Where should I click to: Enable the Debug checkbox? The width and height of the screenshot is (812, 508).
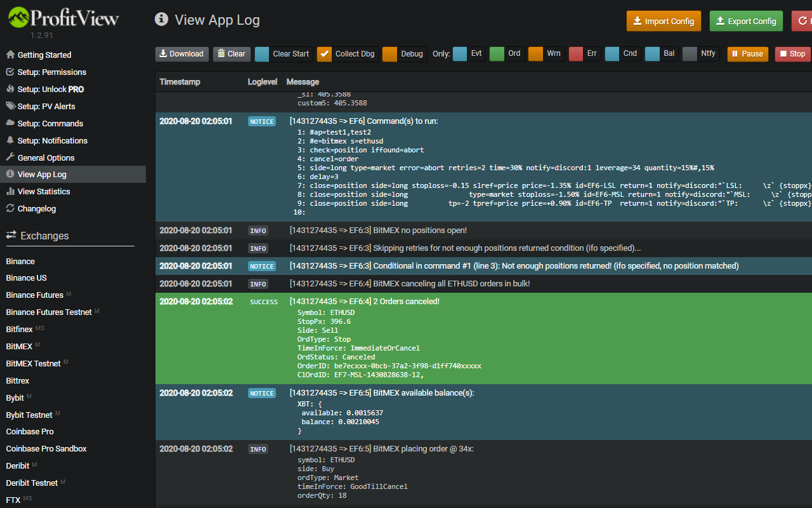click(x=390, y=54)
